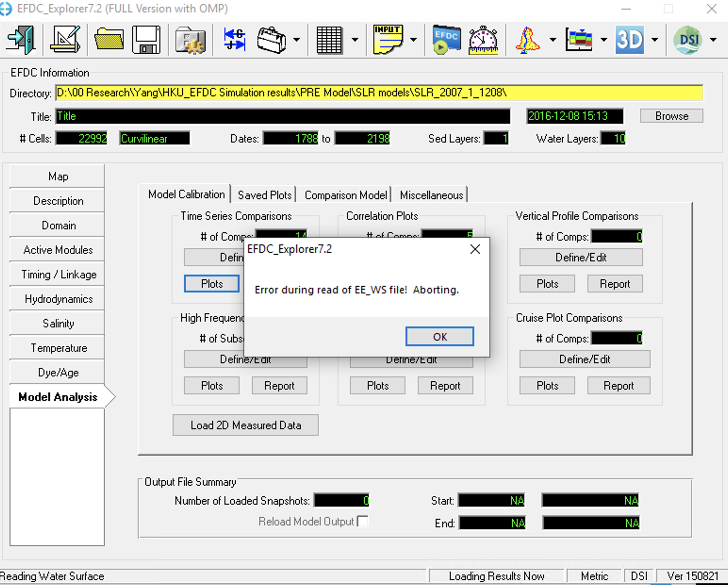
Task: Open the new model drafting icon
Action: tap(66, 40)
